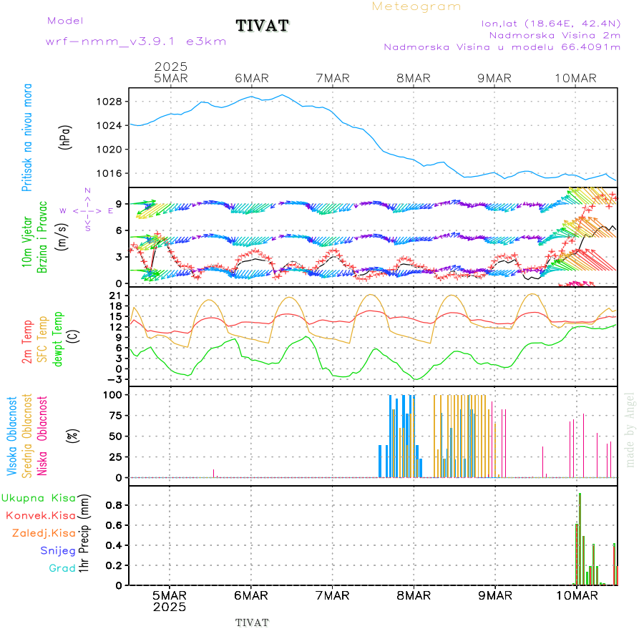
Task: Click the tallest red precipitation bar
Action: (x=580, y=538)
